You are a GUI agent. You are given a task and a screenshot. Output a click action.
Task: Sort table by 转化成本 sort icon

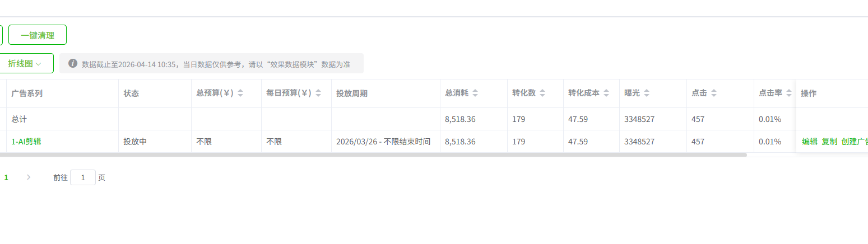tap(606, 93)
